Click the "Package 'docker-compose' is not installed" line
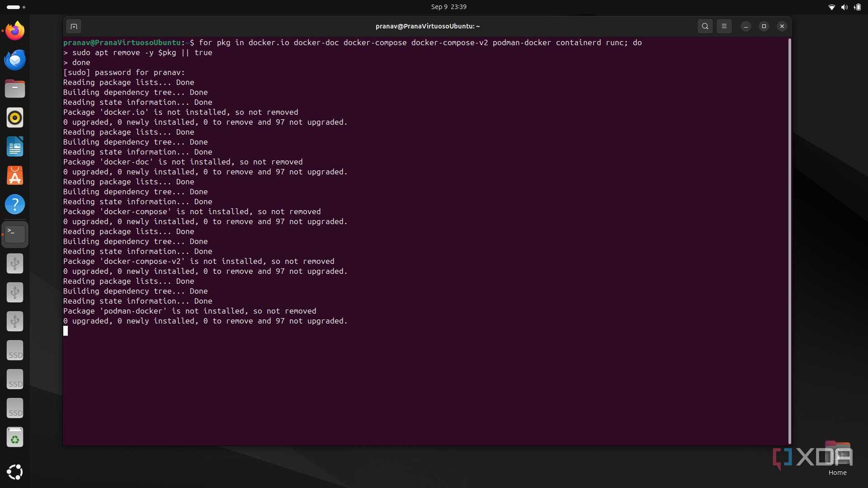Screen dimensions: 868x488 click(x=192, y=211)
